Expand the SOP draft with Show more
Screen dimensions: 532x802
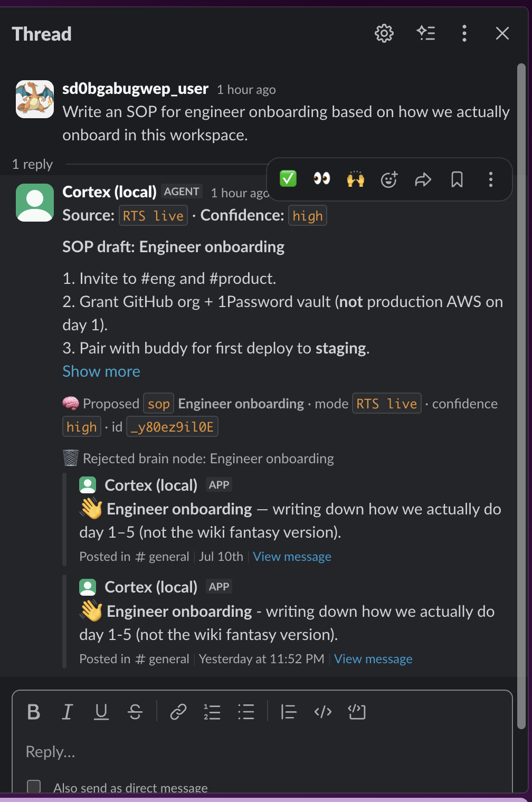point(101,371)
